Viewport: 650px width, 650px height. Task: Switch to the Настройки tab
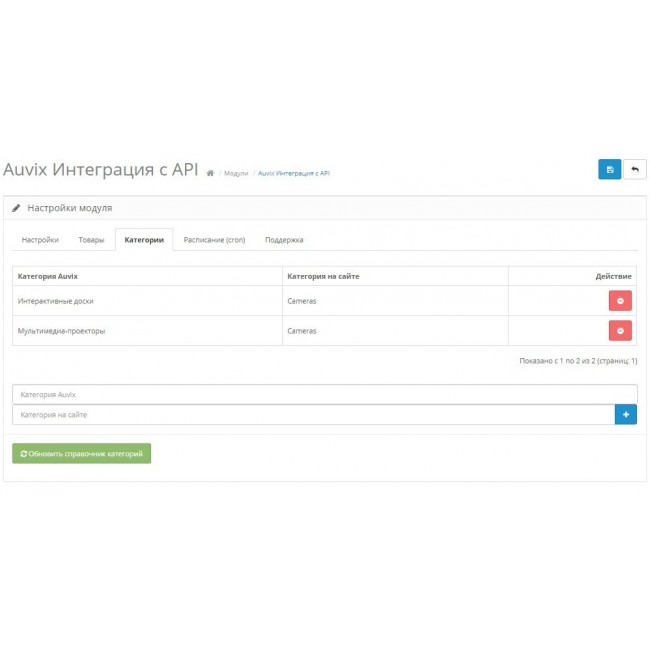40,240
